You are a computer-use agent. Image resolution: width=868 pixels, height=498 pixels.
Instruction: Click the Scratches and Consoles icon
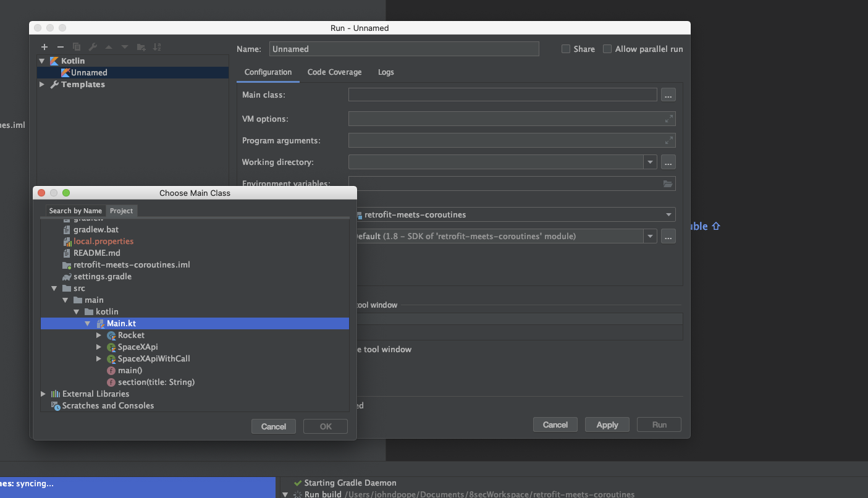click(x=56, y=406)
